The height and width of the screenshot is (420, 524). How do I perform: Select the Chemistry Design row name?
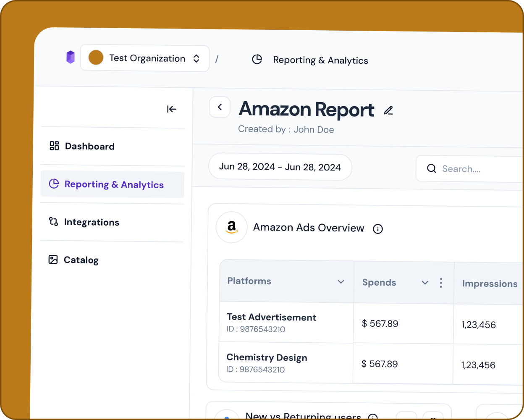point(267,357)
